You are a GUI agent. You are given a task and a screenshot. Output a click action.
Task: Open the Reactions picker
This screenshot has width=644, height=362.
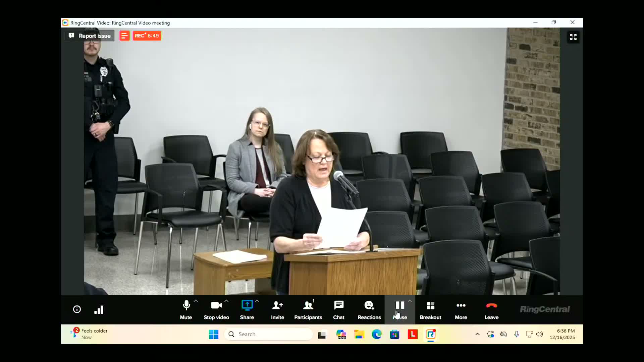[x=369, y=309]
